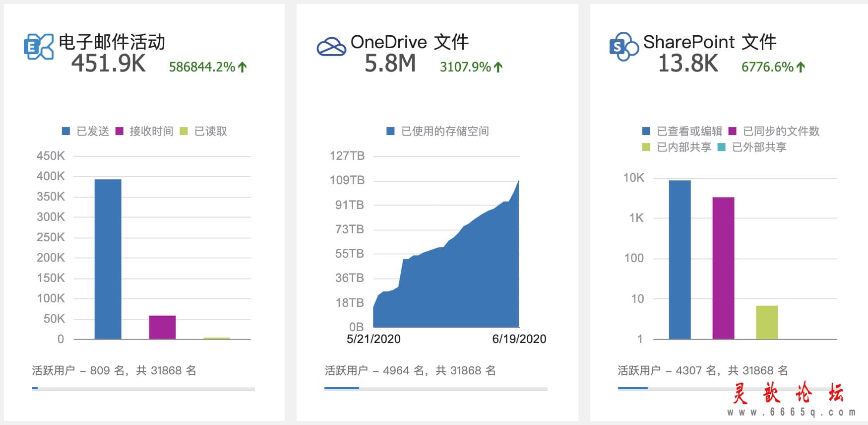Select the blue 已发送 bar in email chart
Viewport: 868px width, 425px height.
(x=108, y=259)
